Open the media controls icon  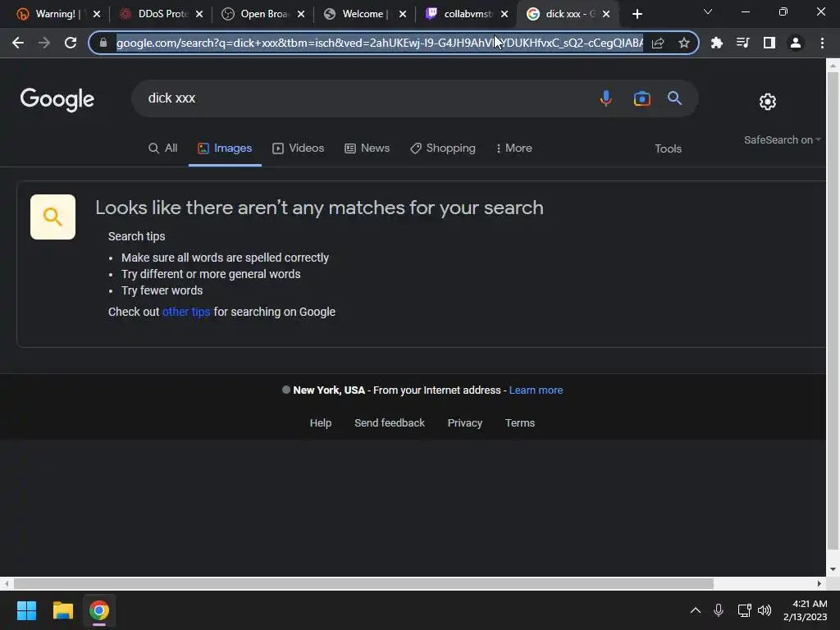742,43
